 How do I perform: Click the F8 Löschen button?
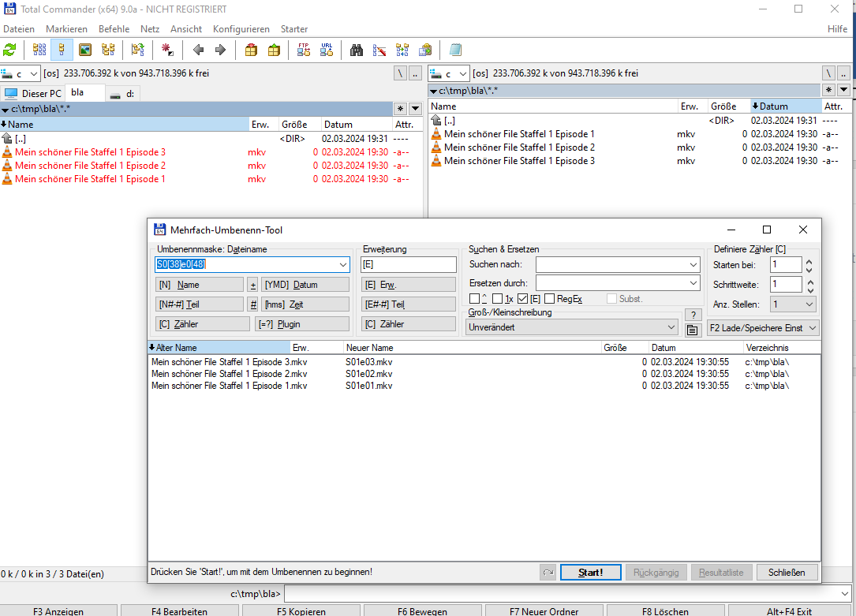click(666, 611)
